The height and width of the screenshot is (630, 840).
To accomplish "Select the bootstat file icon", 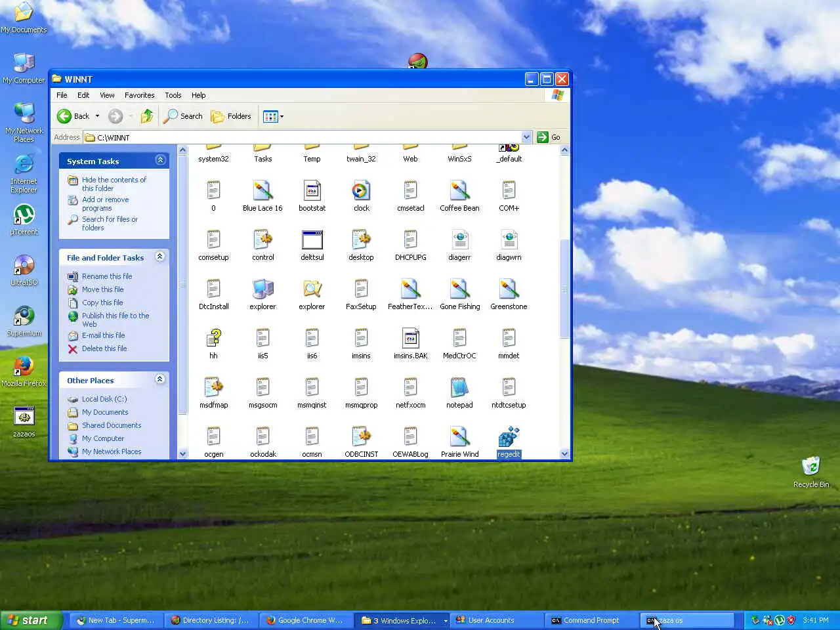I will pos(312,191).
